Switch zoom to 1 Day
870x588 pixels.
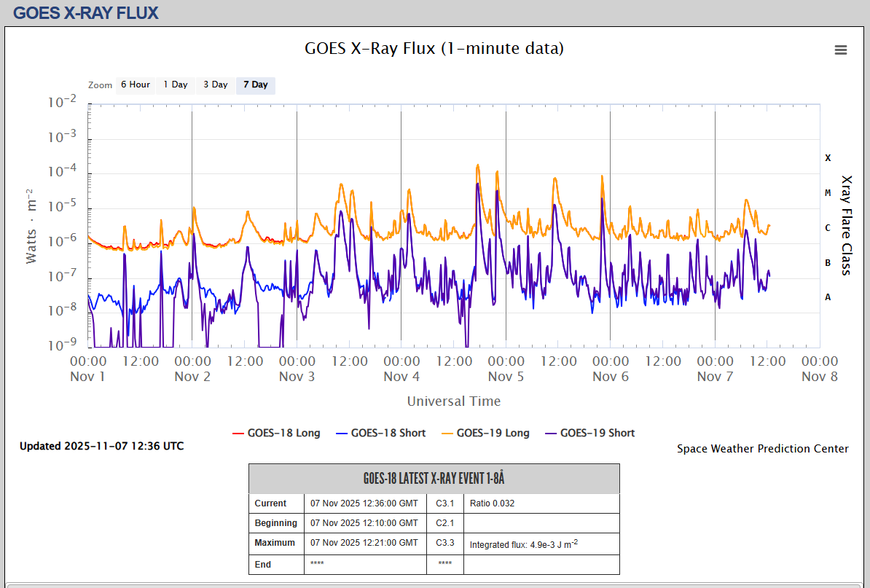[x=175, y=85]
